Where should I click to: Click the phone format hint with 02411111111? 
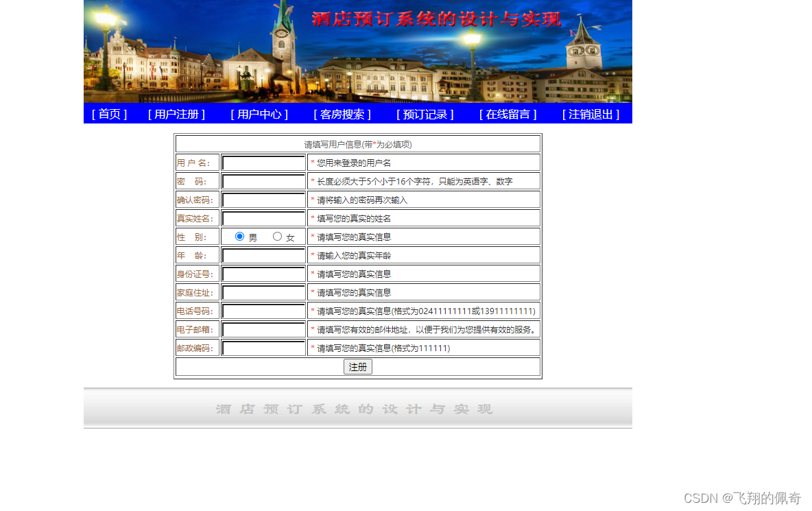click(x=426, y=311)
